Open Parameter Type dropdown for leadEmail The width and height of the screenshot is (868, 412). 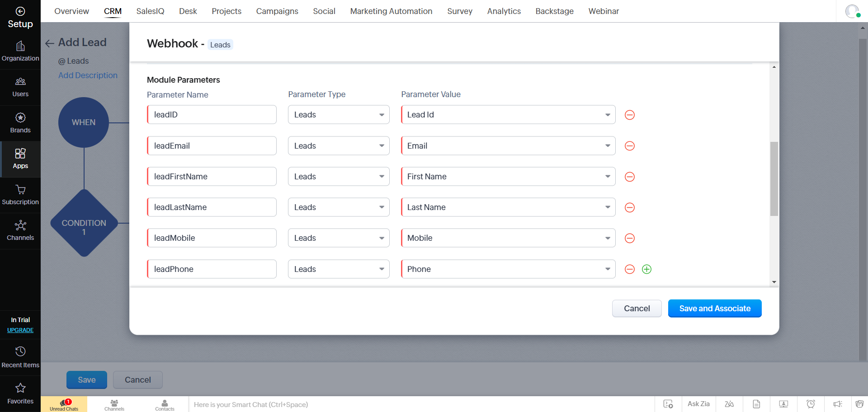(x=339, y=146)
